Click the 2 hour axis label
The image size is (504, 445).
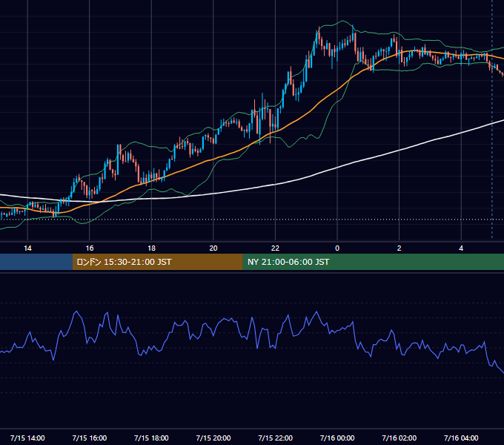click(399, 248)
